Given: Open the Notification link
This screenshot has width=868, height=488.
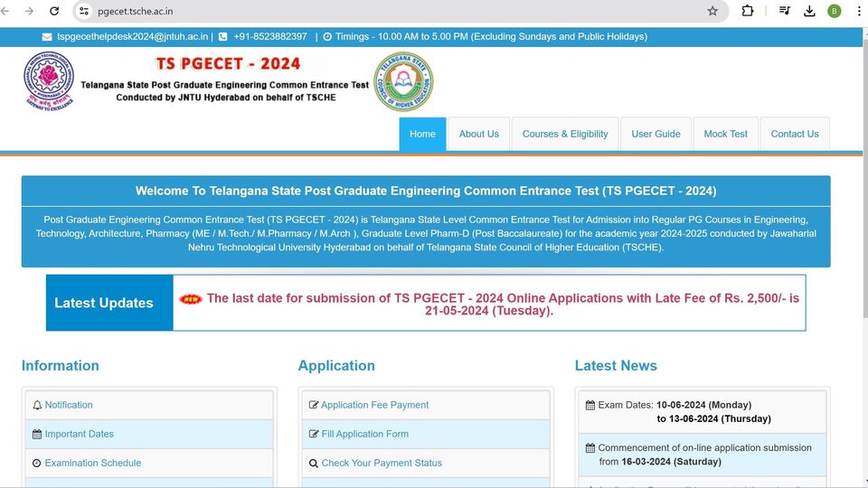Looking at the screenshot, I should pos(69,405).
